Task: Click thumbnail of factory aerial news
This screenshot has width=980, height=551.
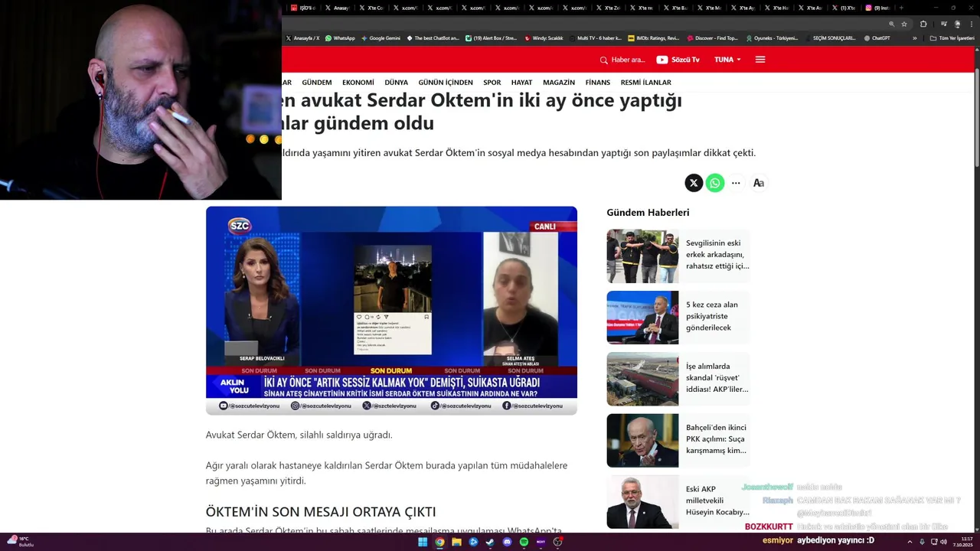Action: tap(642, 379)
